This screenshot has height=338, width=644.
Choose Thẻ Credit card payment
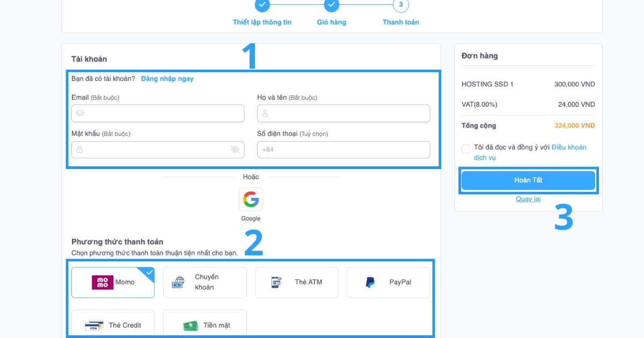(113, 325)
